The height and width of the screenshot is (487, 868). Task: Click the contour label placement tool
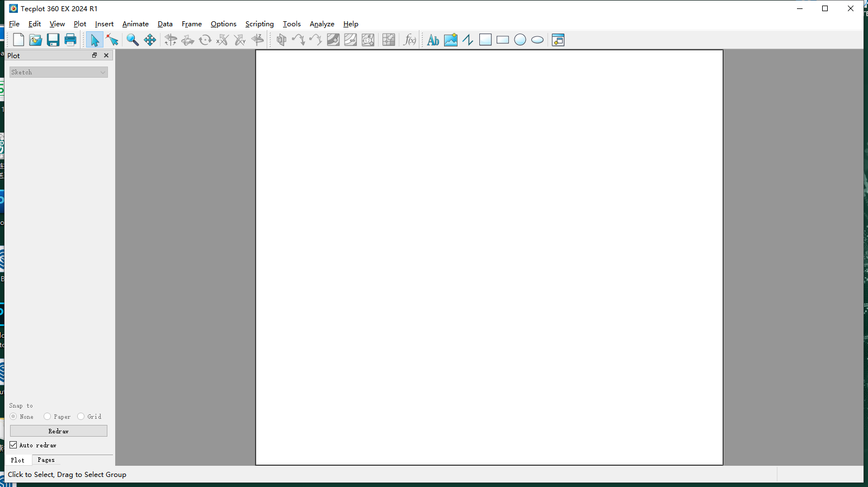tap(368, 40)
